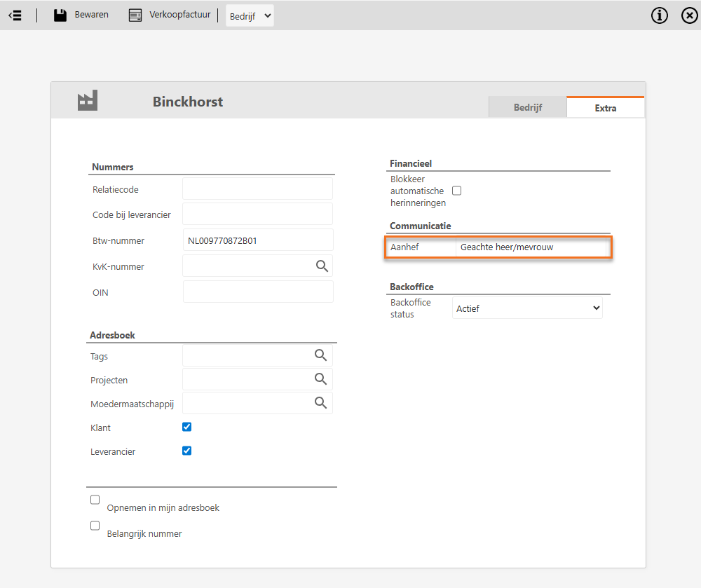The width and height of the screenshot is (701, 588).
Task: Open the Bedrijf dropdown in the toolbar
Action: point(250,15)
